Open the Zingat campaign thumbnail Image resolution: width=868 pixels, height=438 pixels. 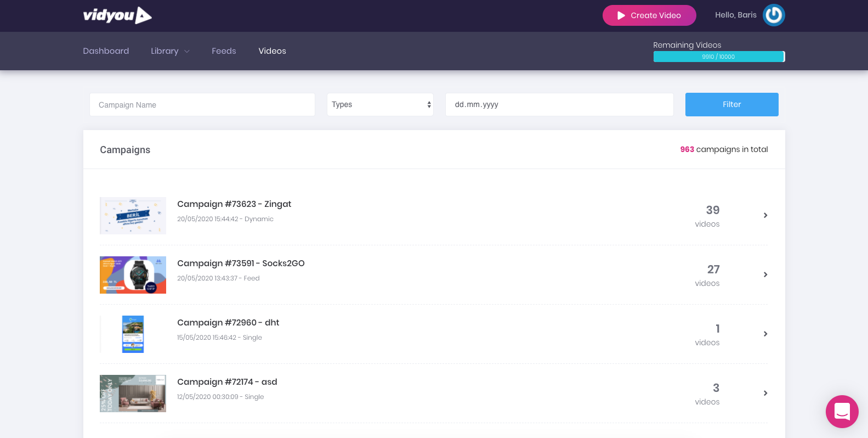point(133,216)
